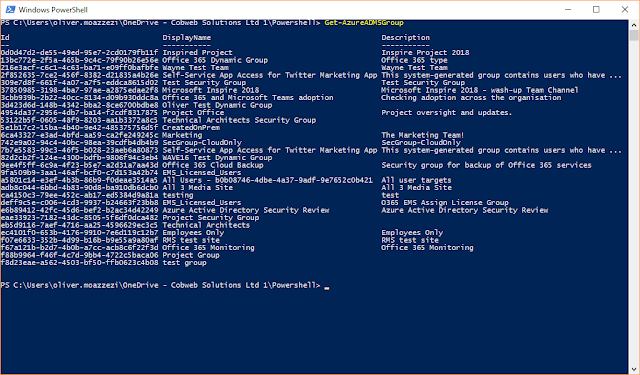640x375 pixels.
Task: Click 'RMS test site' display name
Action: (x=191, y=240)
